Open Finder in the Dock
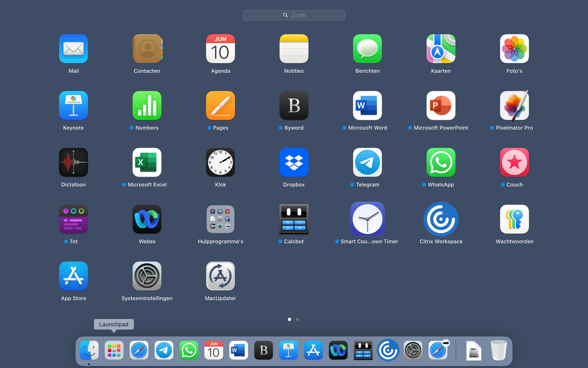This screenshot has height=368, width=588. 89,350
